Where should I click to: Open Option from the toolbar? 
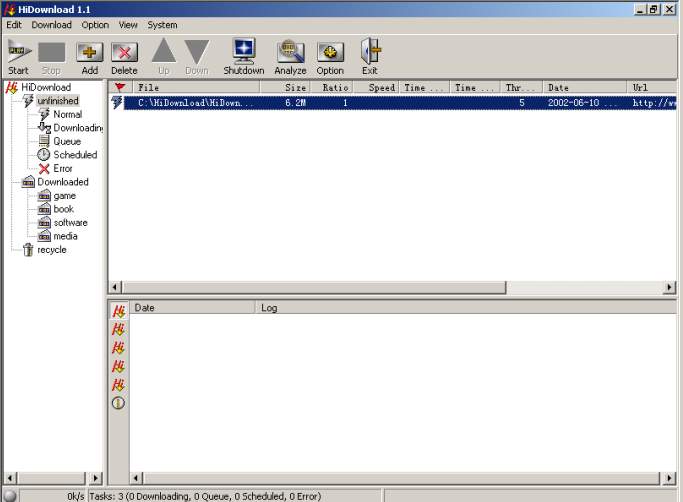330,57
